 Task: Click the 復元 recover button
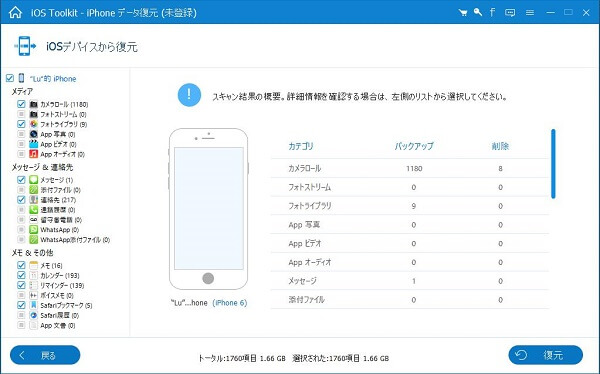pyautogui.click(x=546, y=355)
